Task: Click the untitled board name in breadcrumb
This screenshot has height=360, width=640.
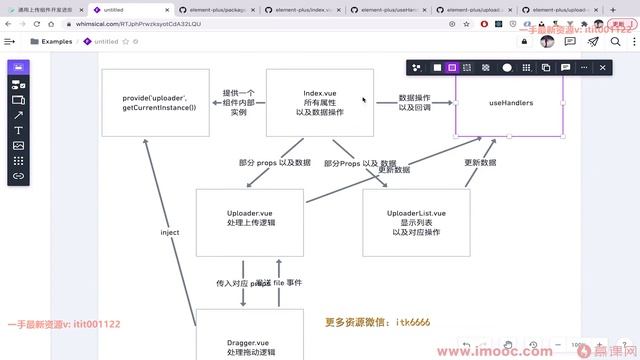Action: click(106, 41)
